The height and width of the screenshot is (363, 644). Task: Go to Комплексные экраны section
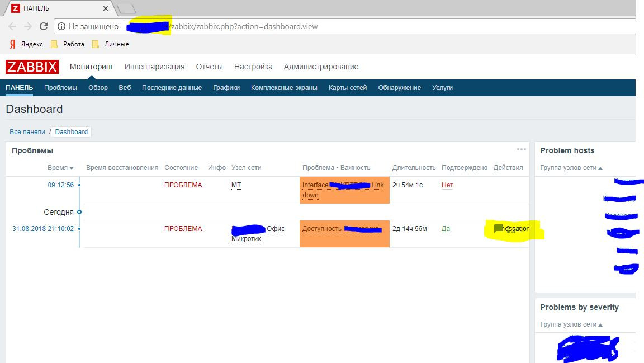coord(284,88)
